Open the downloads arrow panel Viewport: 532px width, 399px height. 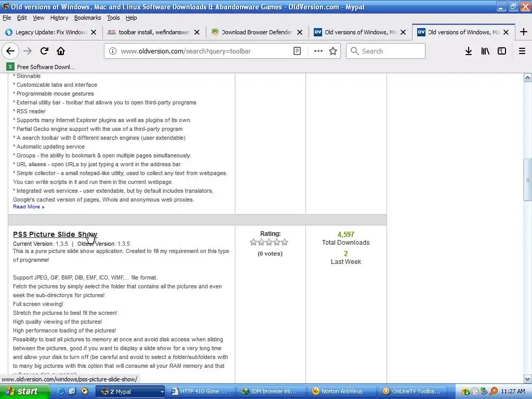tap(469, 51)
